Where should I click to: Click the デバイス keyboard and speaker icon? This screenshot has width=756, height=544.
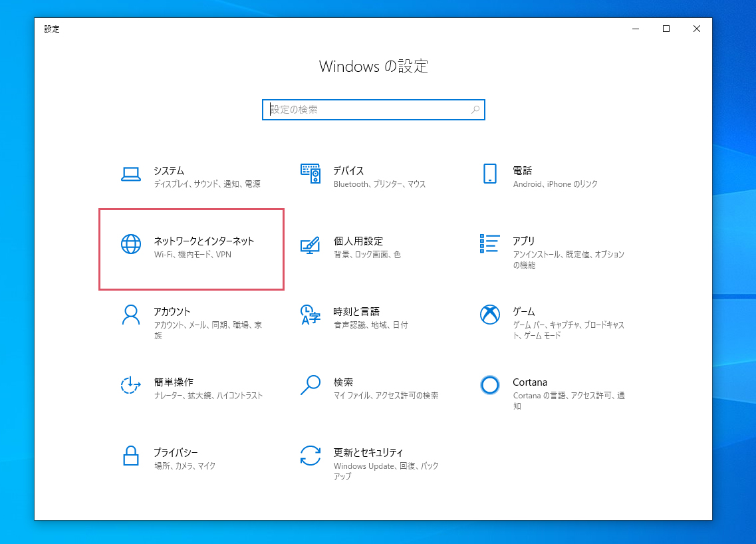tap(310, 174)
